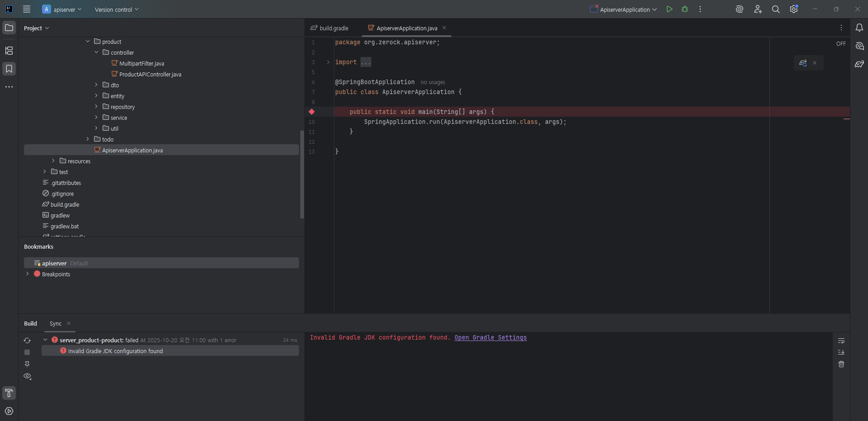Screen dimensions: 868x421
Task: Click the Debug bug icon
Action: click(685, 9)
